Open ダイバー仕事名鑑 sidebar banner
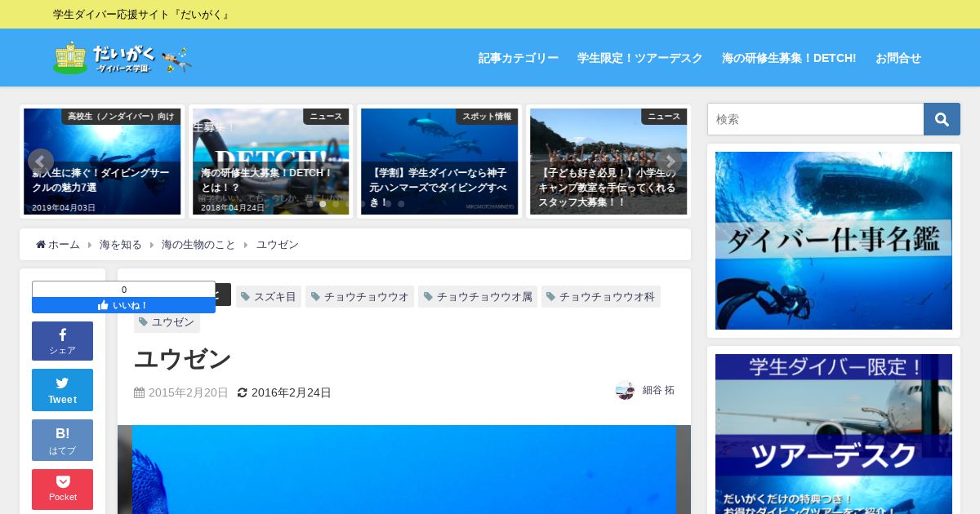Viewport: 980px width, 514px height. coord(834,241)
